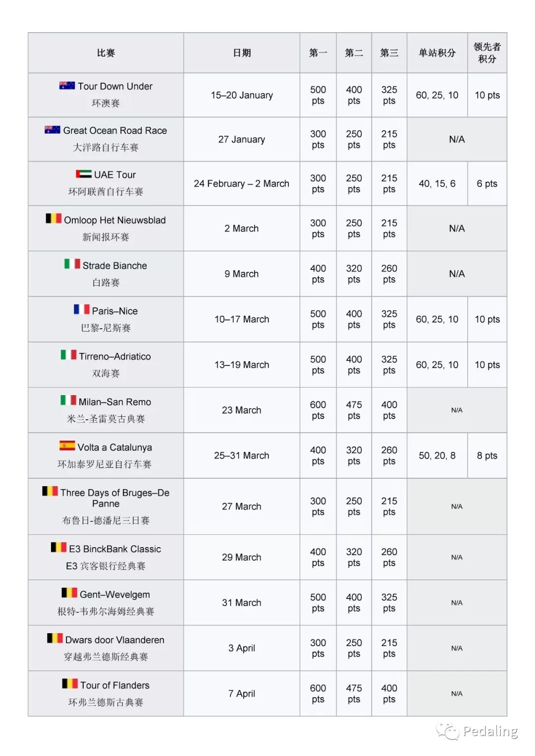Click the Belgian flag beside Omloop Het Nieuwsblad

click(53, 219)
